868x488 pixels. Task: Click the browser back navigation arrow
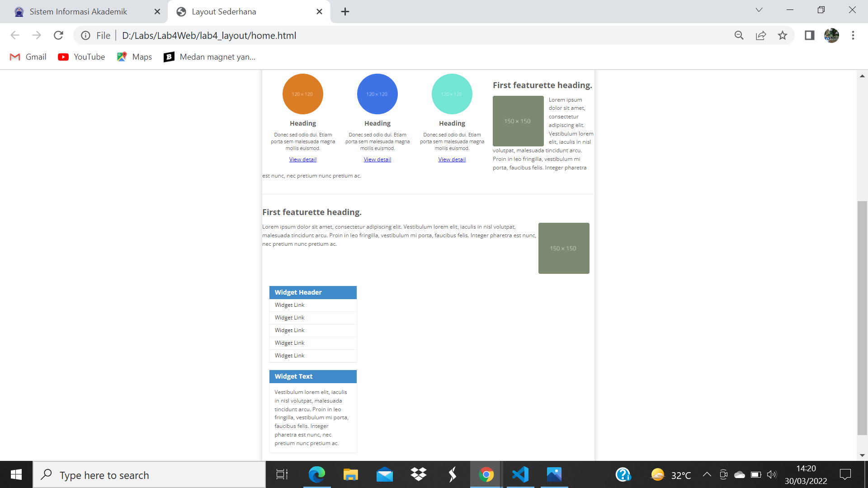15,35
